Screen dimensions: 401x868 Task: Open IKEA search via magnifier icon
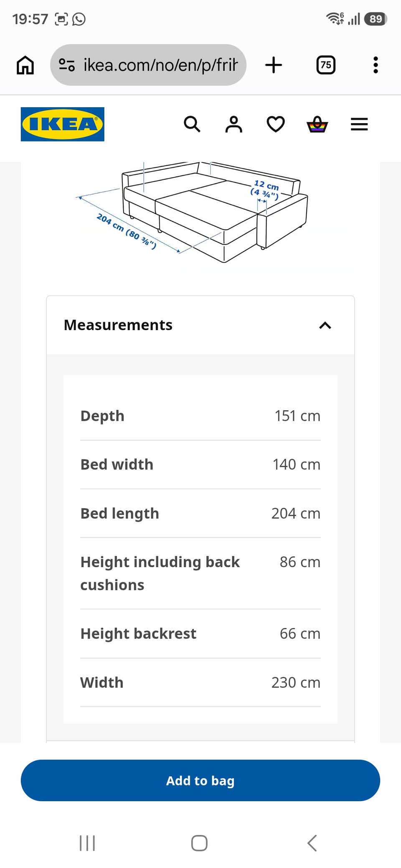click(192, 124)
